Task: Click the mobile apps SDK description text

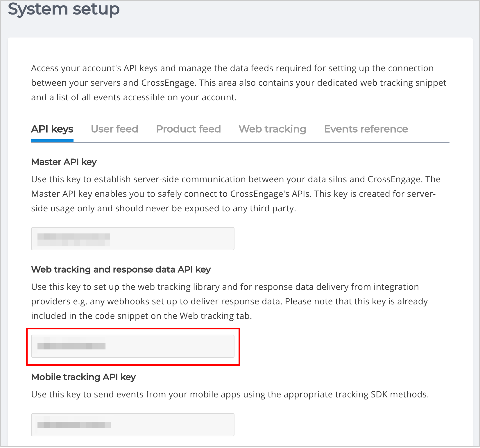Action: pyautogui.click(x=230, y=395)
